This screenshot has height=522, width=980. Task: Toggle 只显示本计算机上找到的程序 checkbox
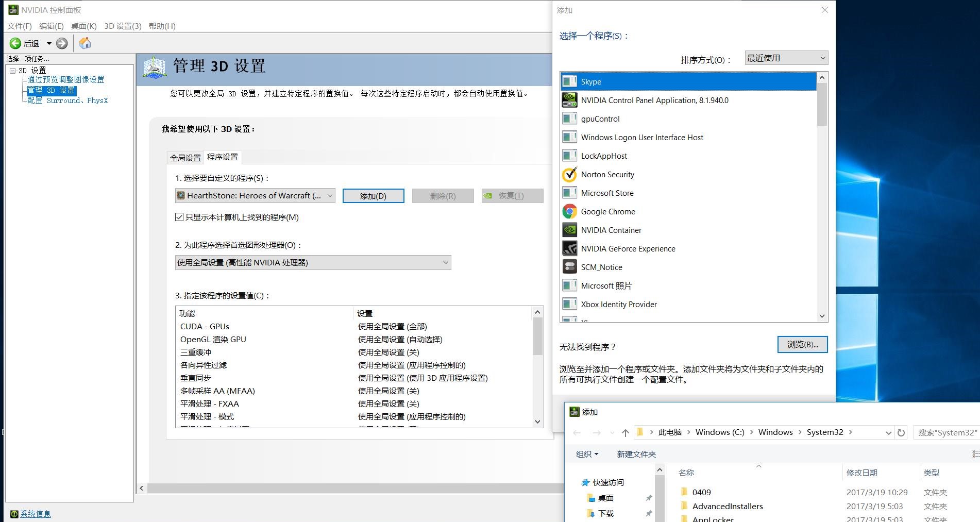pos(179,217)
